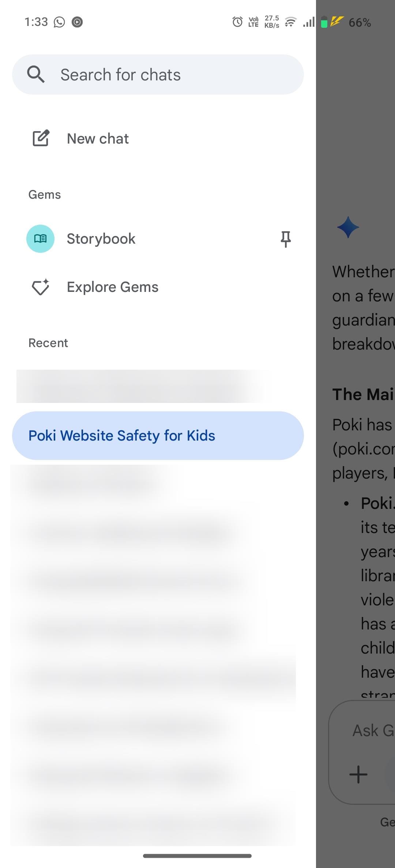Start a chat via "New chat" label

pyautogui.click(x=98, y=139)
